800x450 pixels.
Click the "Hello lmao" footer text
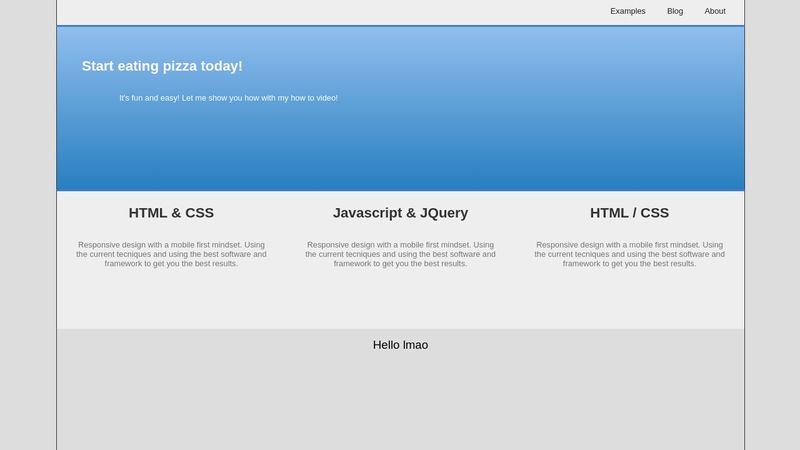pos(400,345)
